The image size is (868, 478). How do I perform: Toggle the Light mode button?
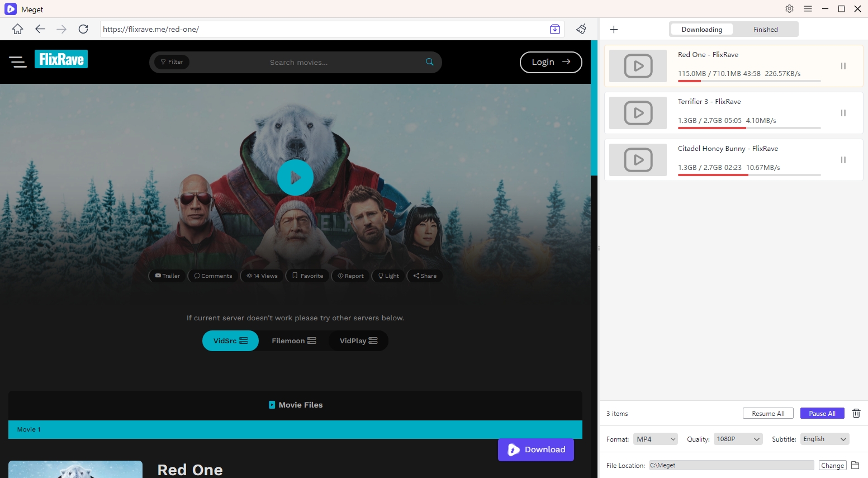tap(388, 276)
